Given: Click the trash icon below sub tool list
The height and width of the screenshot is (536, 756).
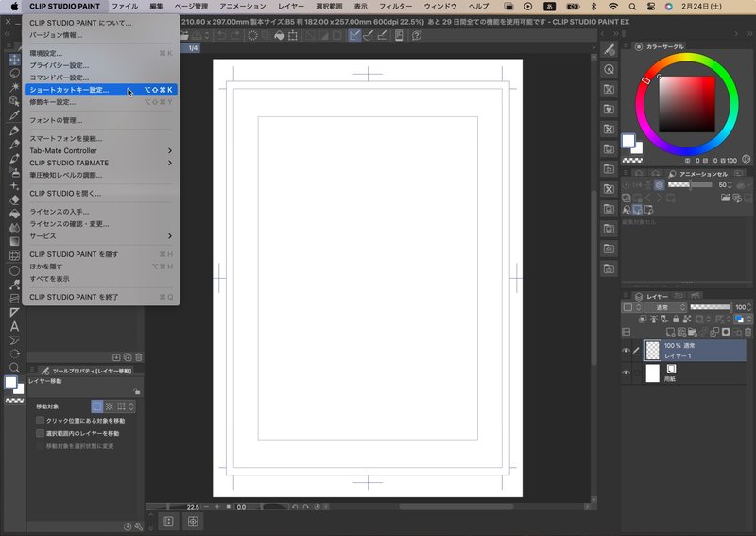Looking at the screenshot, I should 139,357.
